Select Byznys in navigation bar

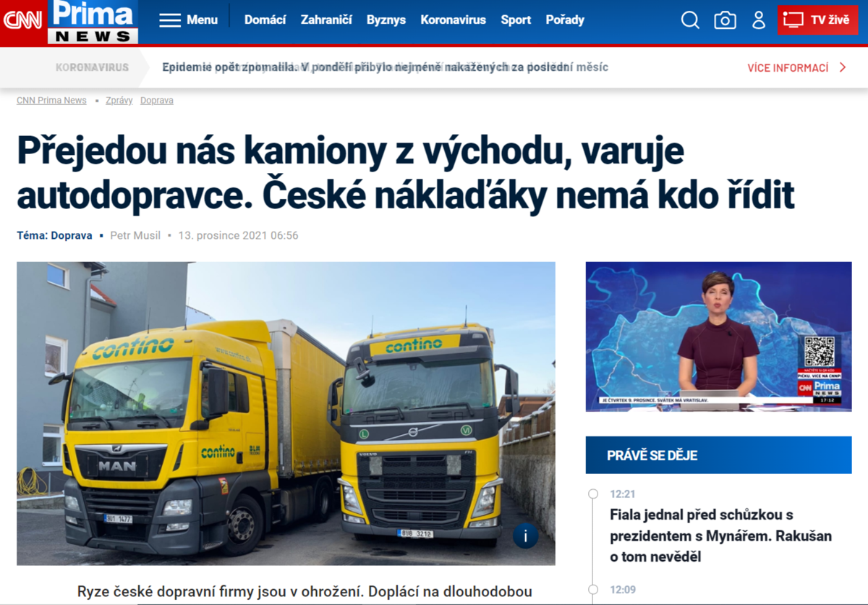click(386, 20)
